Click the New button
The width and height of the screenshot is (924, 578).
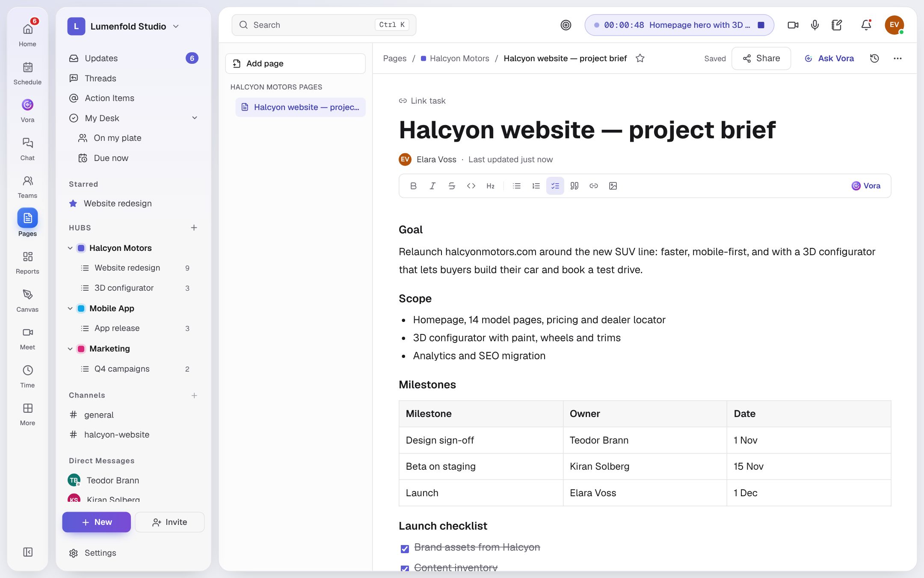96,522
